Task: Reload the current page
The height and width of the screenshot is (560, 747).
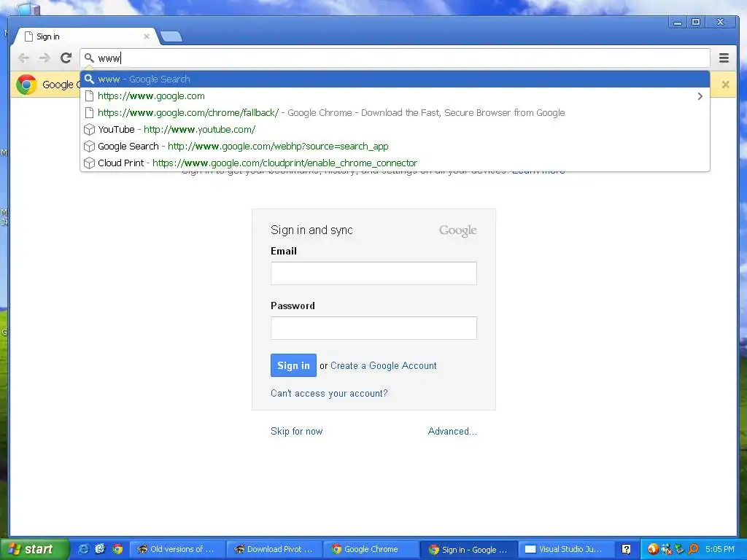Action: (x=66, y=58)
